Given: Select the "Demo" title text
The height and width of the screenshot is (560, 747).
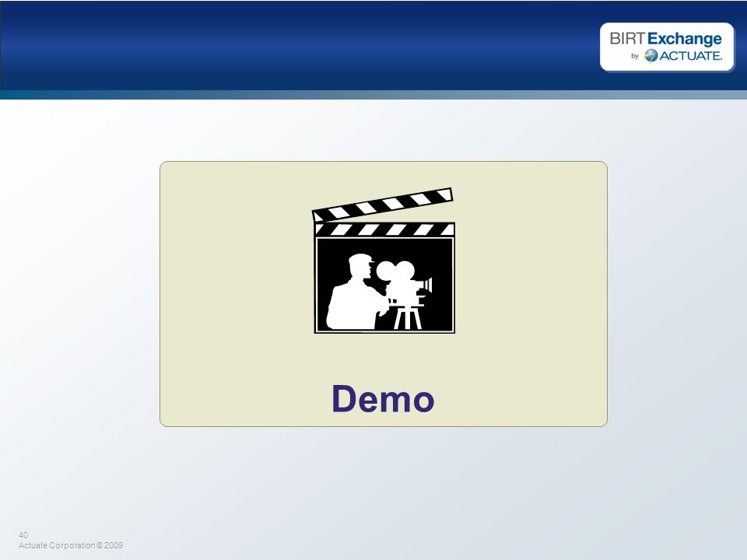Looking at the screenshot, I should 383,399.
